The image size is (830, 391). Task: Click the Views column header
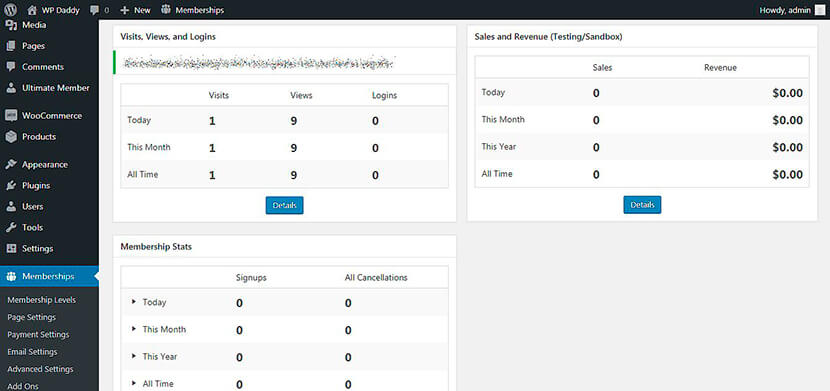(x=301, y=96)
